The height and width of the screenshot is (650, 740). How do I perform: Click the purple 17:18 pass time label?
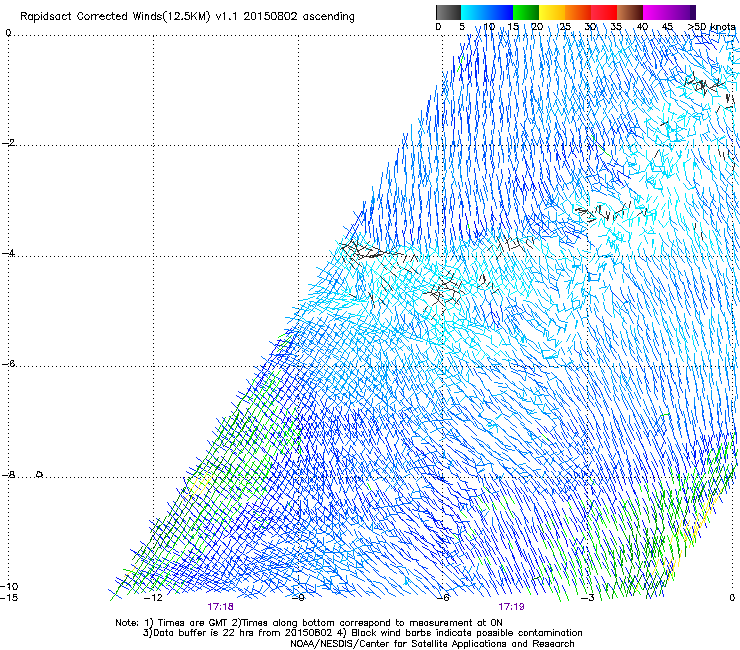tap(220, 607)
